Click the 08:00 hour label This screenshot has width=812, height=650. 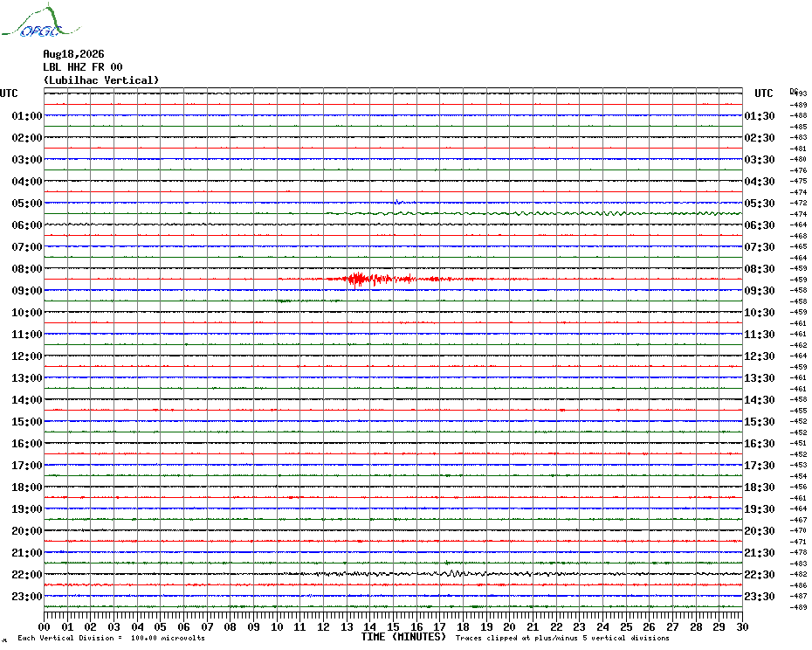coord(27,268)
